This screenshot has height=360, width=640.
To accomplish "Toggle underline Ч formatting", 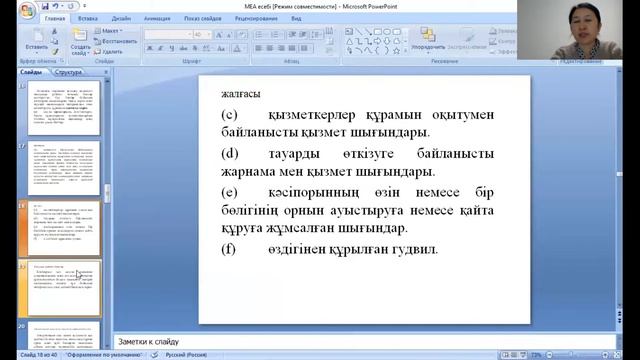I will [x=172, y=49].
